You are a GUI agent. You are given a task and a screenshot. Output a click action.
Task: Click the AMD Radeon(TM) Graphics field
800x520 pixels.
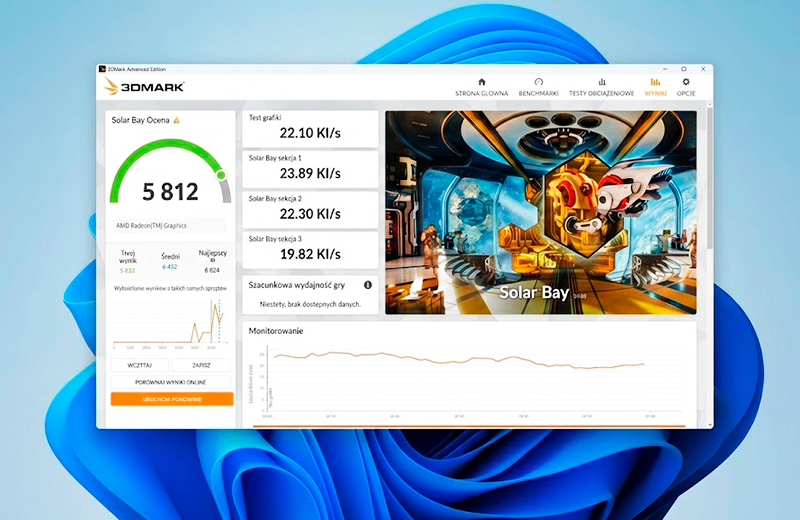point(170,226)
